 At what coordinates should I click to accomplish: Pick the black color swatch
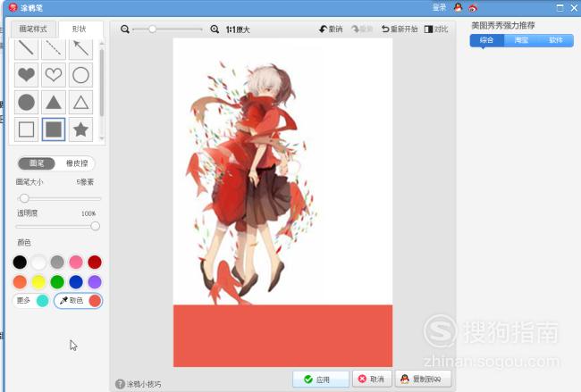(20, 262)
